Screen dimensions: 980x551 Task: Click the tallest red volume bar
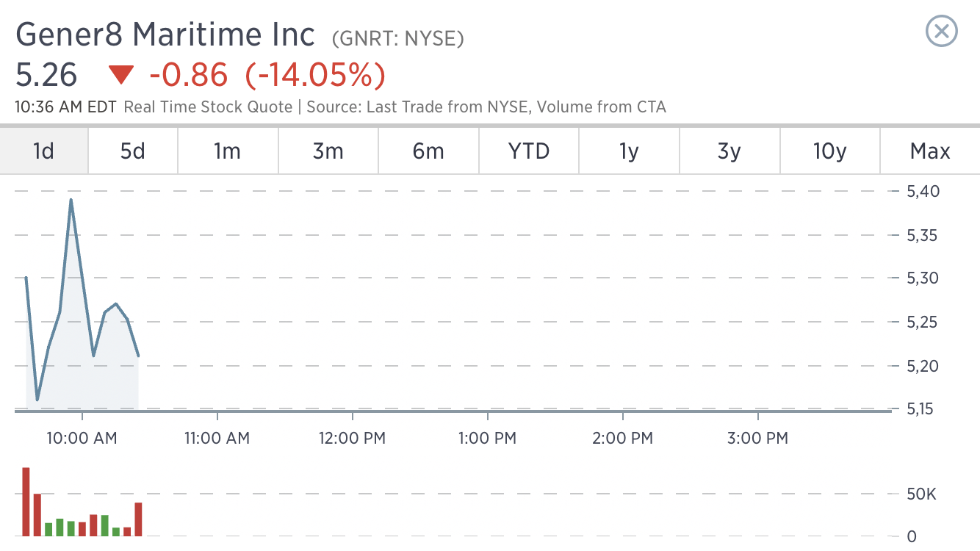click(26, 502)
